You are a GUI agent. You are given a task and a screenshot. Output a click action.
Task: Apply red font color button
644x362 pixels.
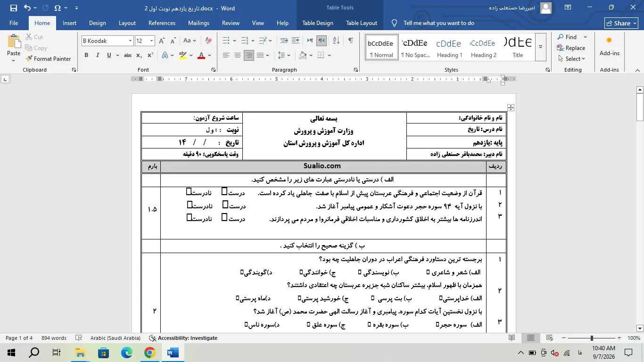(201, 55)
